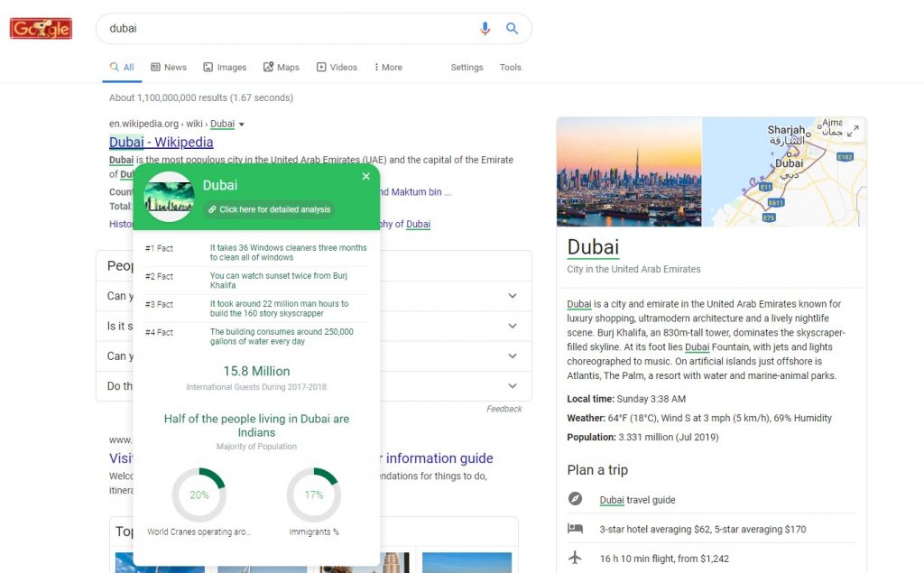The width and height of the screenshot is (924, 573).
Task: Click the '15.8 Million' guests figure
Action: (x=256, y=372)
